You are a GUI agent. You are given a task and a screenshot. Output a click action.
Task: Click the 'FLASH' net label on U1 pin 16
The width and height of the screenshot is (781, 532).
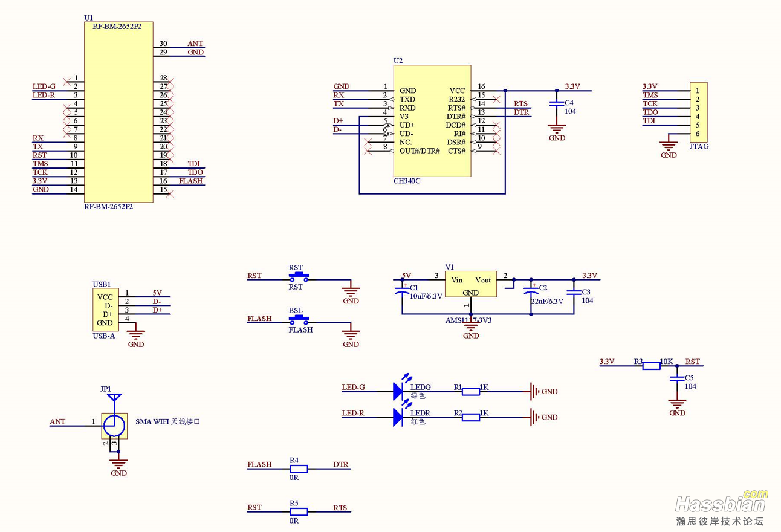click(x=191, y=181)
